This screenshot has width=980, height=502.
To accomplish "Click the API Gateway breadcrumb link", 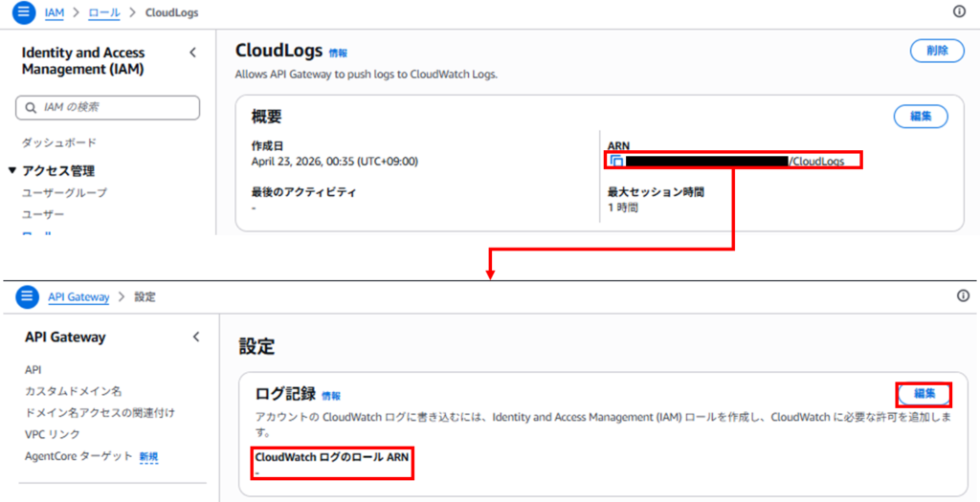I will click(78, 296).
